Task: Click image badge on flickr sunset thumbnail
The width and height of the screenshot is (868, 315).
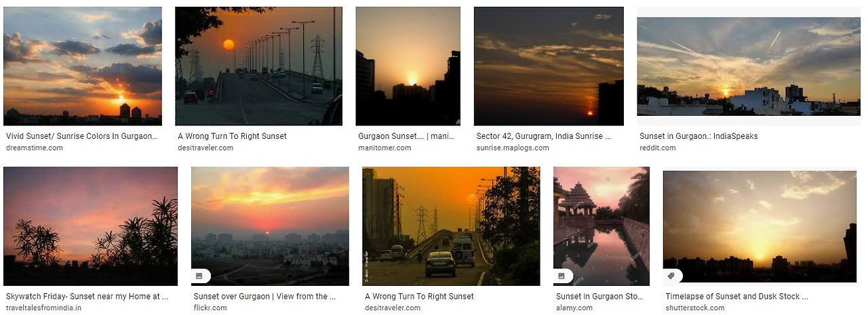Action: coord(200,276)
